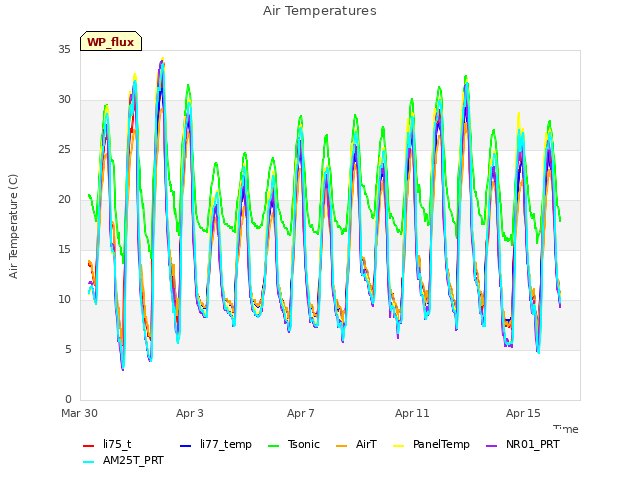Viewport: 640px width, 480px height.
Task: Click the Apr 15 x-axis tick label
Action: [x=523, y=413]
